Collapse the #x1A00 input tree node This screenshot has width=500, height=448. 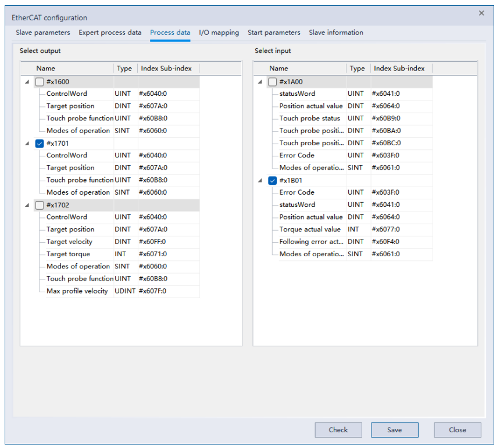260,82
